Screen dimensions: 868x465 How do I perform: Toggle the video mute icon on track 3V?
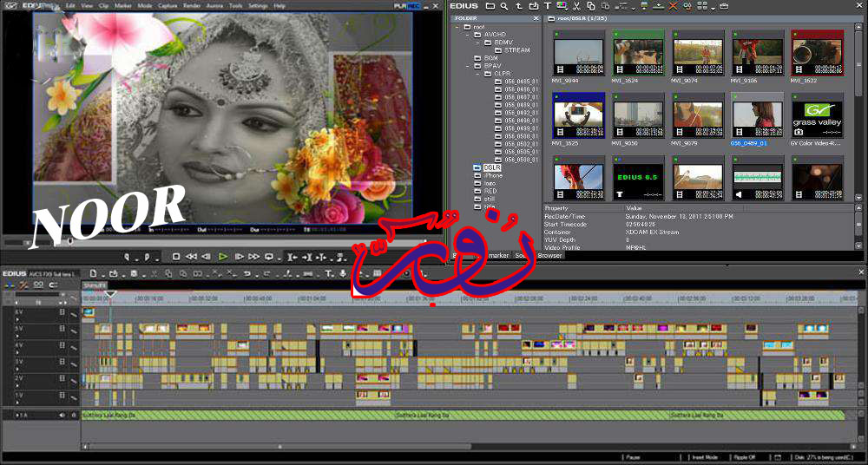tap(62, 362)
